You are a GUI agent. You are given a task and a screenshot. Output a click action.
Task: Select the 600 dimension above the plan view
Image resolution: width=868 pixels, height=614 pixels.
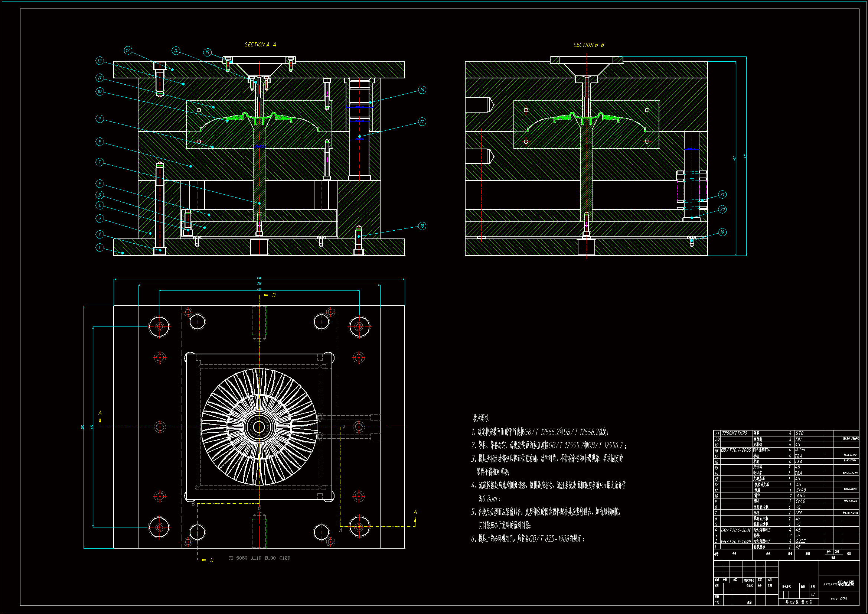click(x=259, y=278)
